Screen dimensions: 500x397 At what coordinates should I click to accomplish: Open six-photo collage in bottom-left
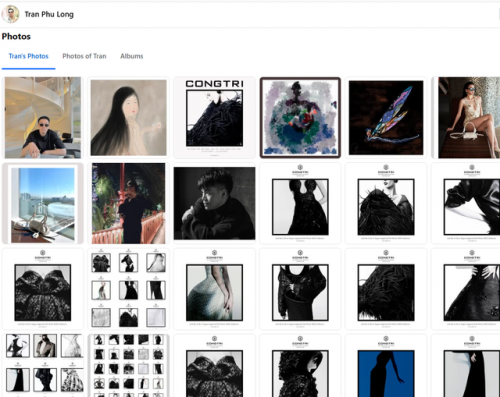(x=43, y=366)
